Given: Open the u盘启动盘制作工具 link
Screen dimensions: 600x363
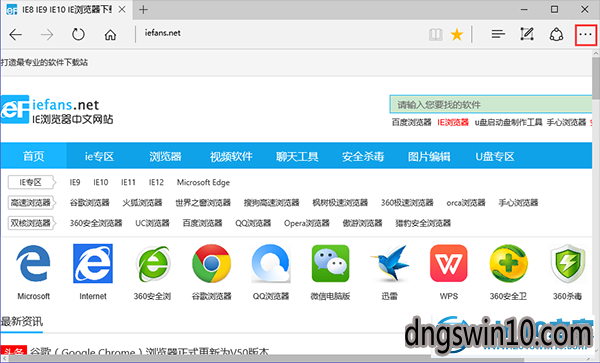Looking at the screenshot, I should click(x=509, y=122).
